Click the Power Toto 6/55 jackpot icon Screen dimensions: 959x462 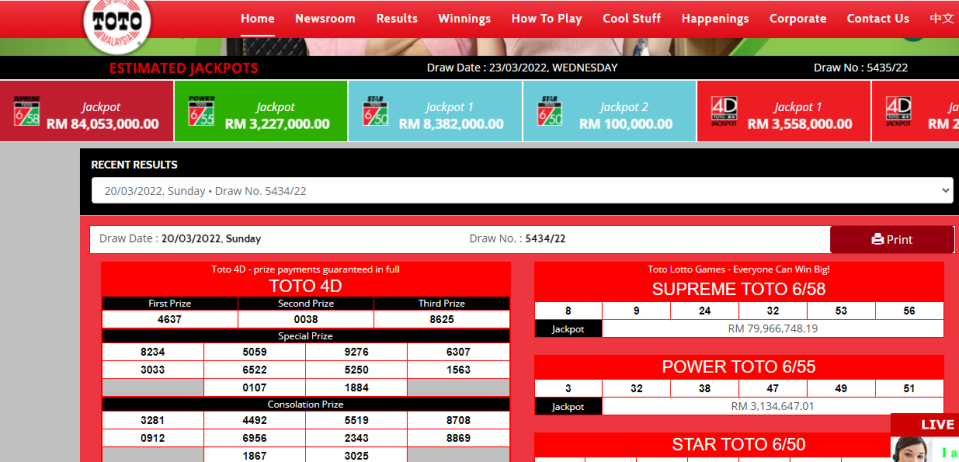pos(201,111)
